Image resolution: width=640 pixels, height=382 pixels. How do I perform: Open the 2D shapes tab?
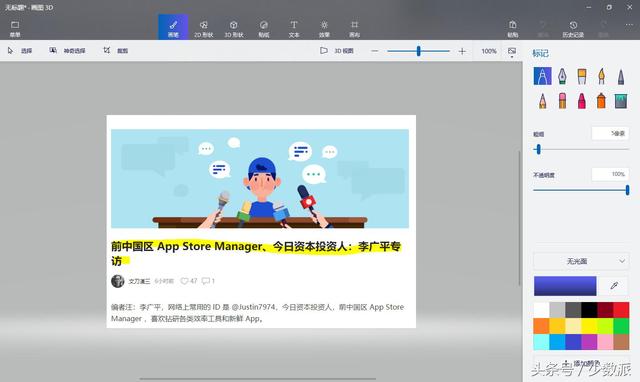click(203, 29)
